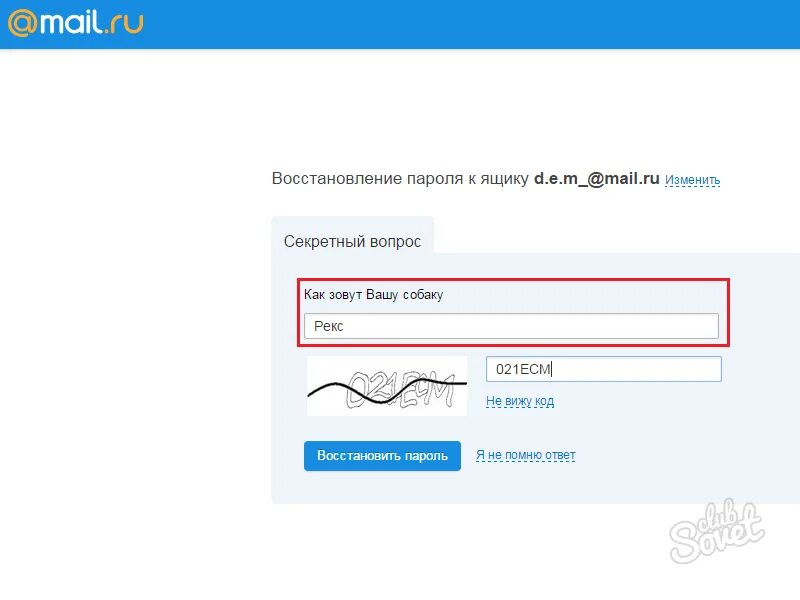Click the Я не помню ответ link
This screenshot has height=600, width=800.
pyautogui.click(x=526, y=455)
